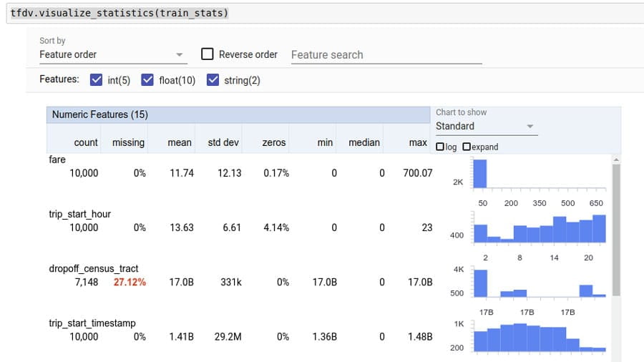Enable the log scale checkbox
Screen dimensions: 644x362
click(x=440, y=147)
